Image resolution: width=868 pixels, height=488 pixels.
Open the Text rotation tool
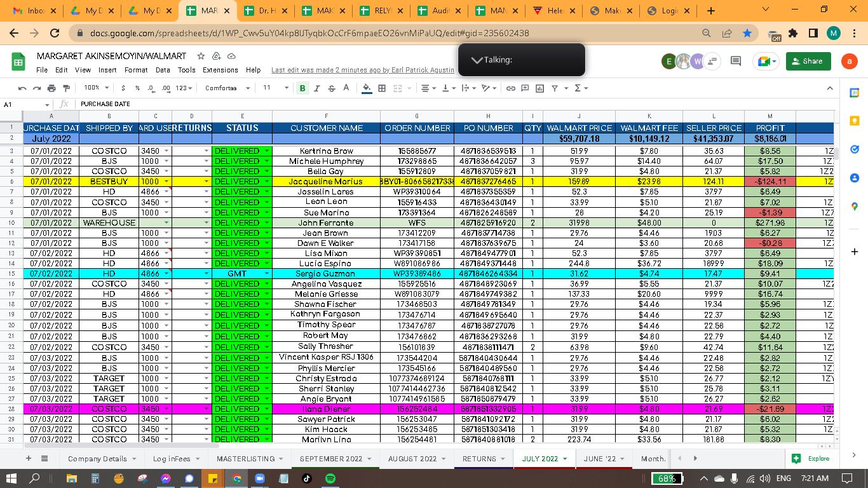[x=488, y=88]
